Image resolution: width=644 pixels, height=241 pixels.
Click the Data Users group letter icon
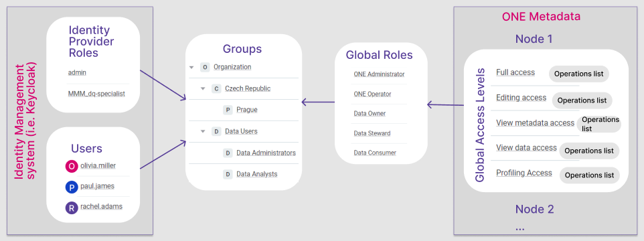(216, 131)
